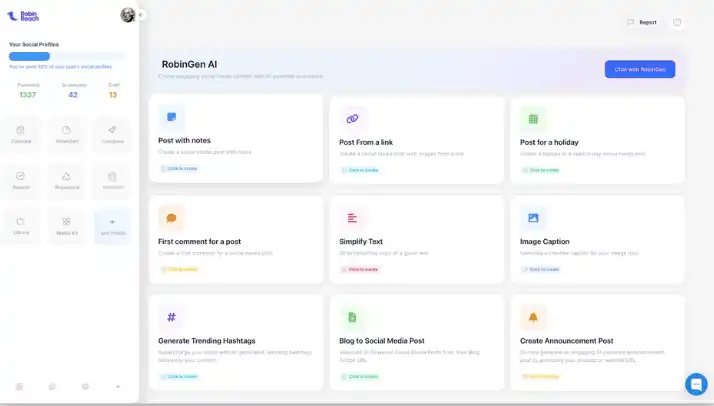
Task: Click the Post for a holiday calendar icon
Action: (533, 119)
